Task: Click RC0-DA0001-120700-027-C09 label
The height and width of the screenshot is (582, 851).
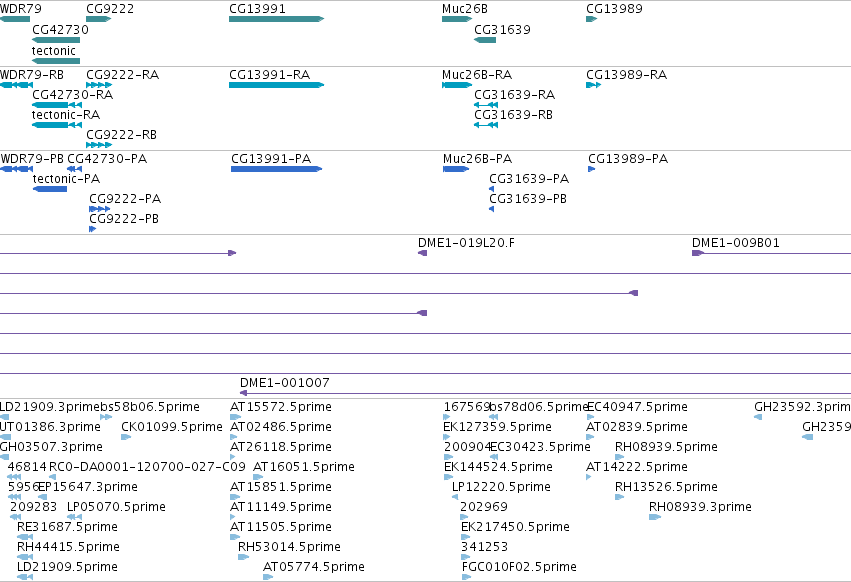Action: (x=147, y=467)
